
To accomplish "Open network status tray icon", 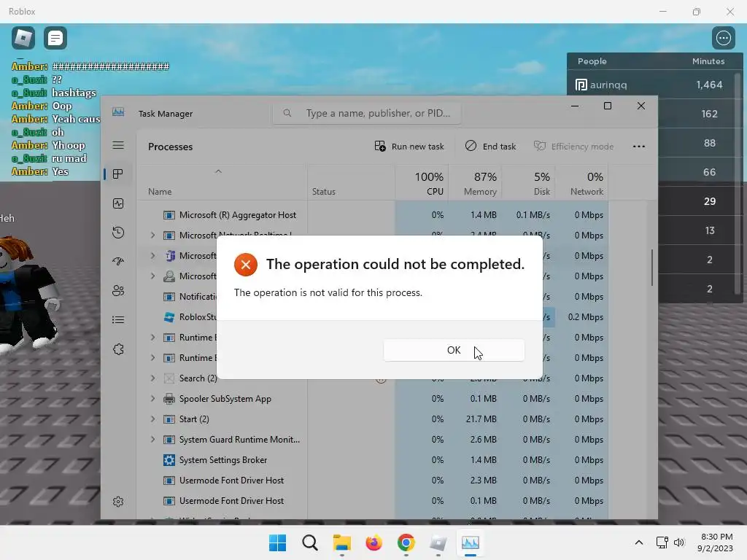I will pos(662,542).
